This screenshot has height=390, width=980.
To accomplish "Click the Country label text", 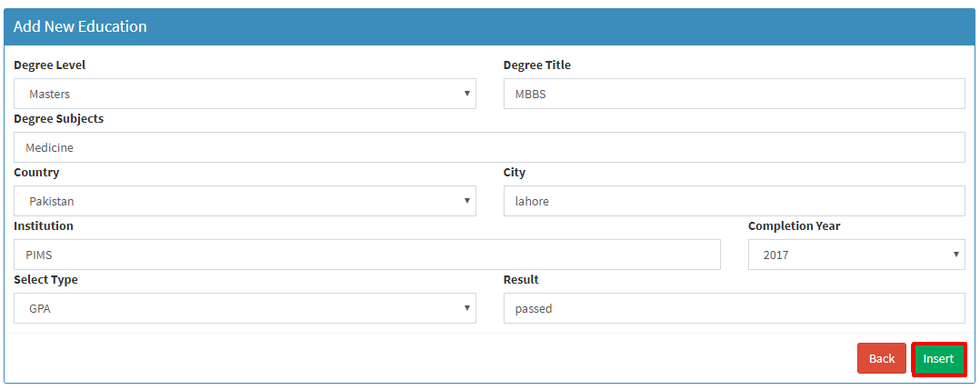I will (36, 173).
